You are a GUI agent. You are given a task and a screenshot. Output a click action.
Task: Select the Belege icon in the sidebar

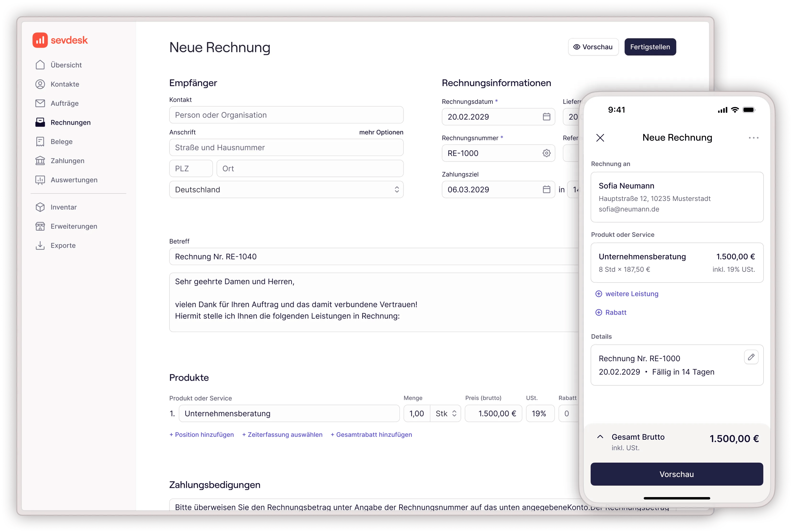(40, 141)
